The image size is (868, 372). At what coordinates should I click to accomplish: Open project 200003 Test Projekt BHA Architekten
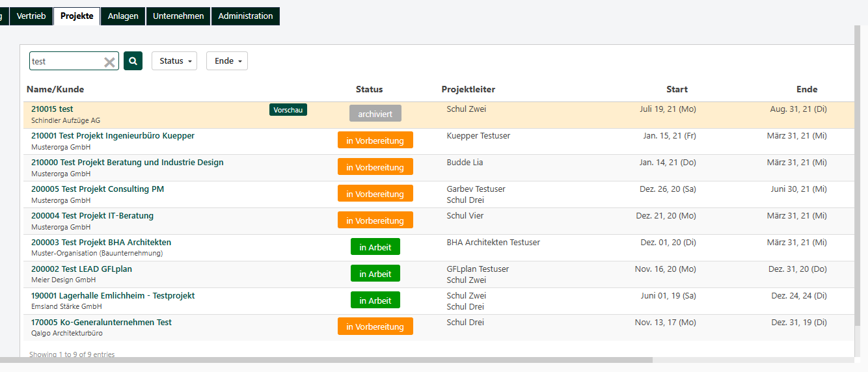pyautogui.click(x=101, y=243)
